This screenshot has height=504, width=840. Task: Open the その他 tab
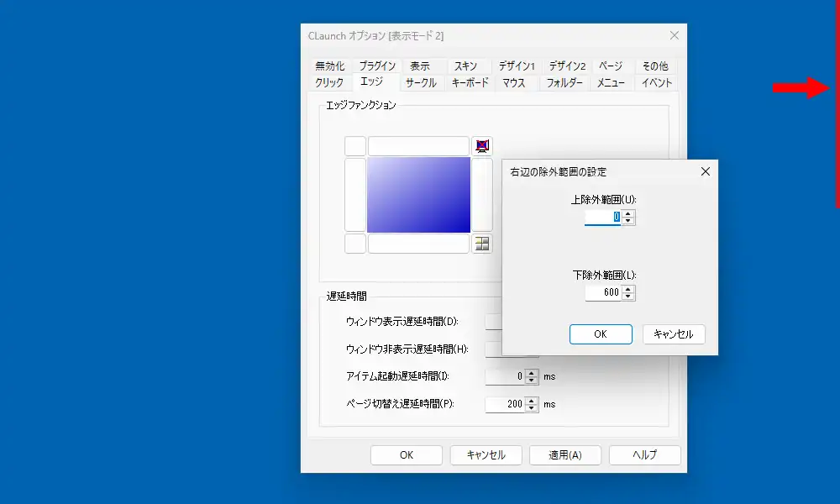[x=655, y=66]
